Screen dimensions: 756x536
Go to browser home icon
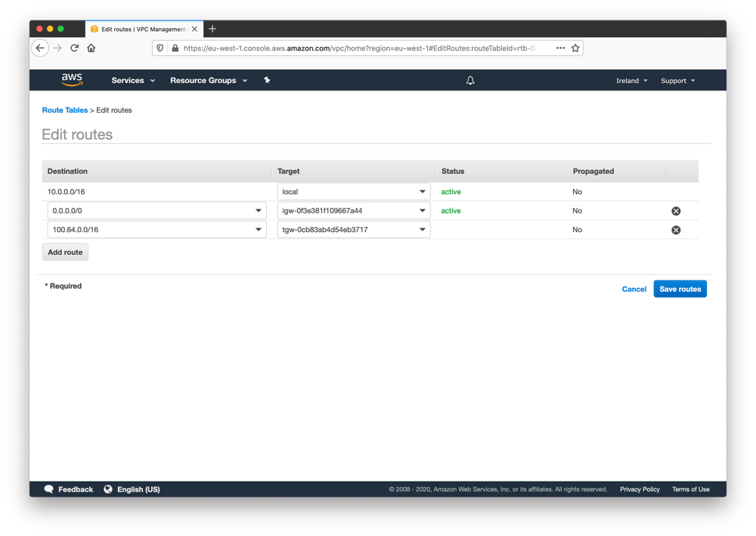pyautogui.click(x=91, y=48)
